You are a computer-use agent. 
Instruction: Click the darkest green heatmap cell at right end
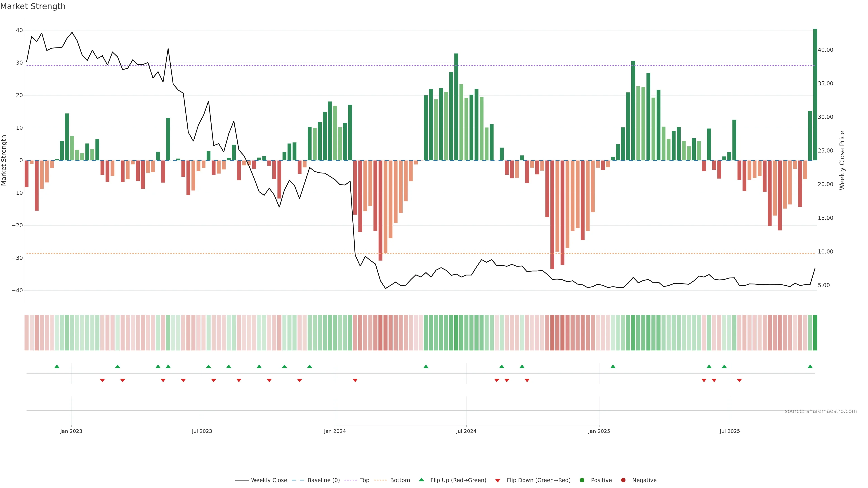tap(815, 333)
